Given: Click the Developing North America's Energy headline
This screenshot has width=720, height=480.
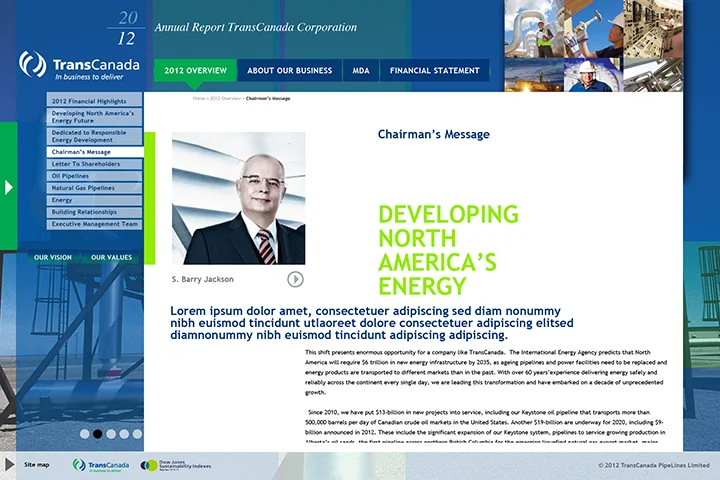Looking at the screenshot, I should [x=448, y=250].
